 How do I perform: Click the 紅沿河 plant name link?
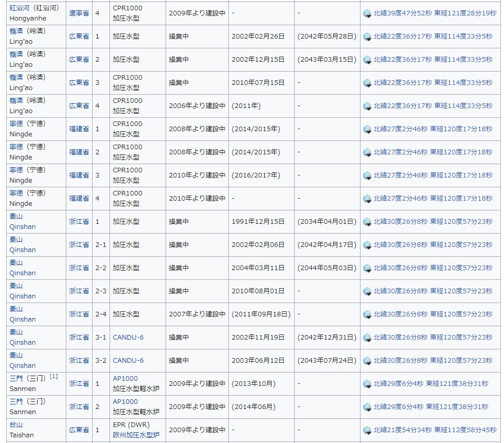20,8
